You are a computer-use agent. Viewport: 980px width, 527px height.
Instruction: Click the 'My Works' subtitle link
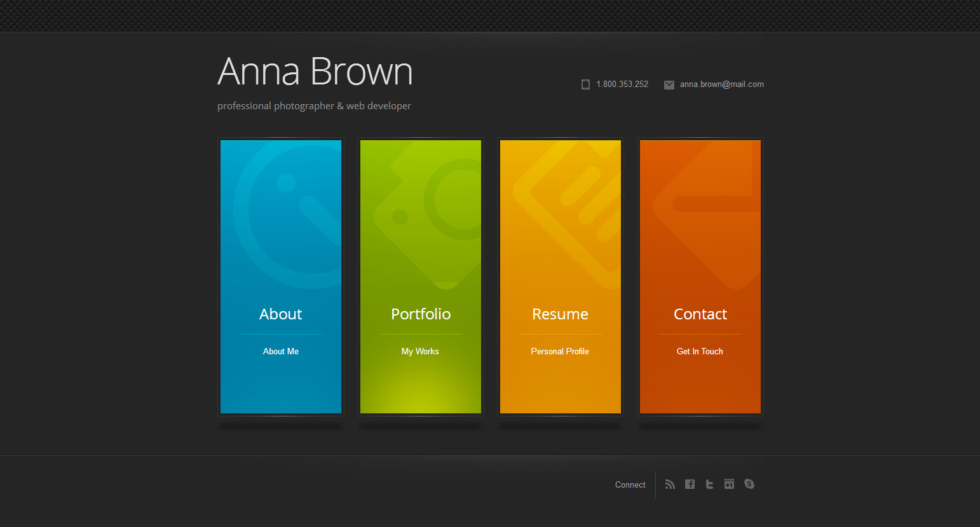coord(420,351)
